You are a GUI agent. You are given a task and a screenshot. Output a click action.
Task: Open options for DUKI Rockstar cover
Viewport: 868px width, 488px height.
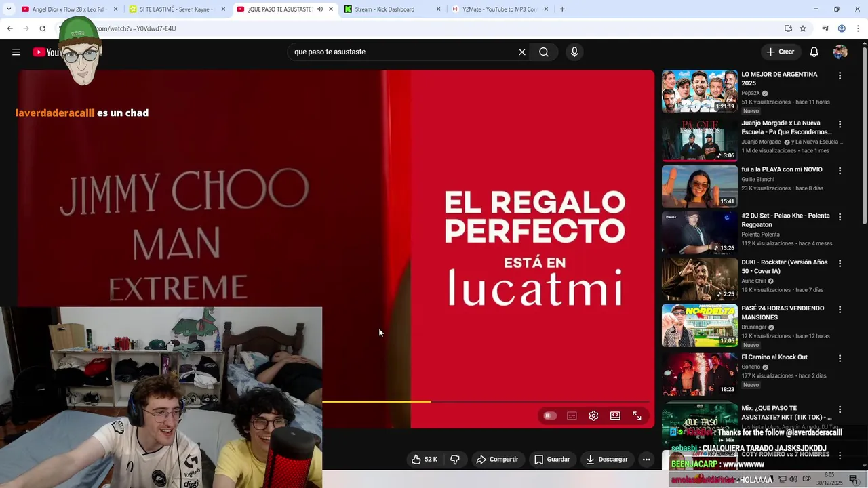click(840, 263)
